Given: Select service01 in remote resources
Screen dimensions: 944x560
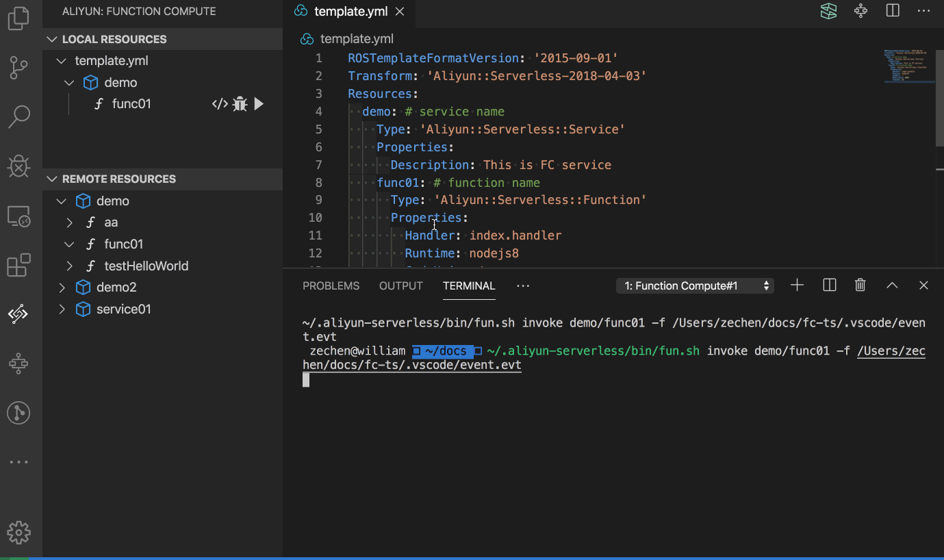Looking at the screenshot, I should point(123,309).
